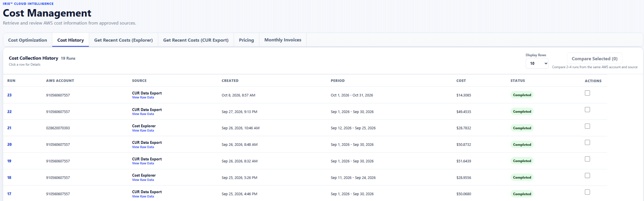Open the Pricing tab

tap(247, 40)
